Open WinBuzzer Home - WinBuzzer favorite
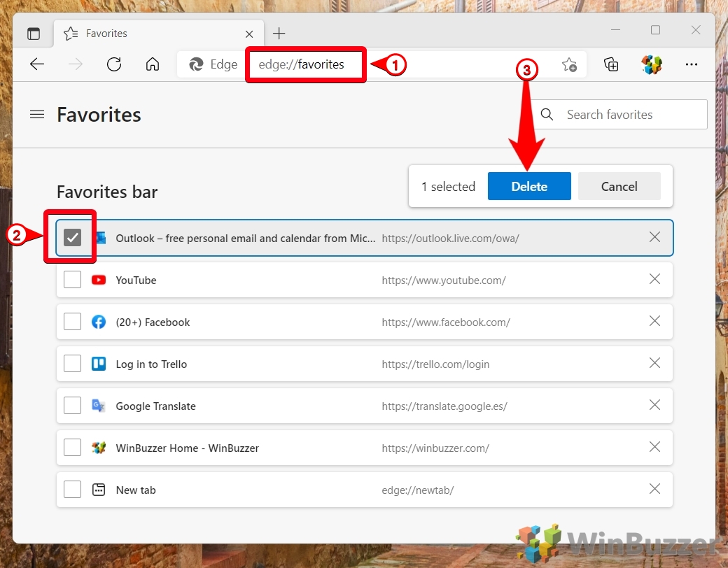Screen dimensions: 728x568 pyautogui.click(x=187, y=448)
